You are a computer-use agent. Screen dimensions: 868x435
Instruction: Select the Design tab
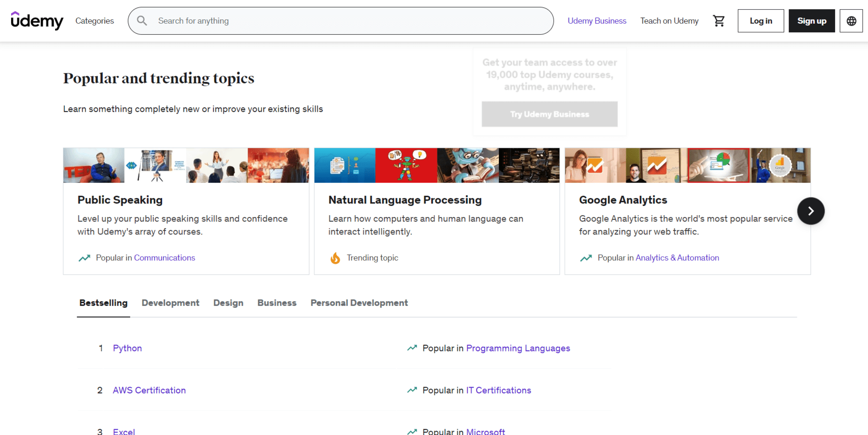click(228, 303)
